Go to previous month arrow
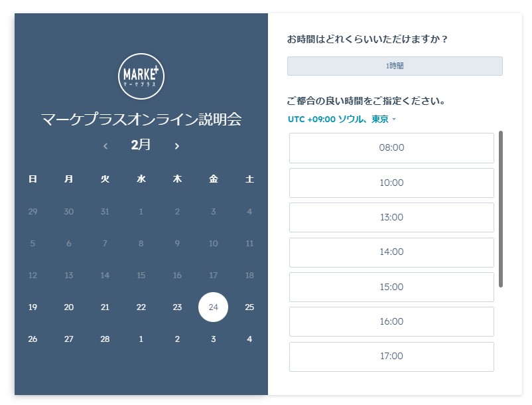Image resolution: width=532 pixels, height=405 pixels. point(105,146)
